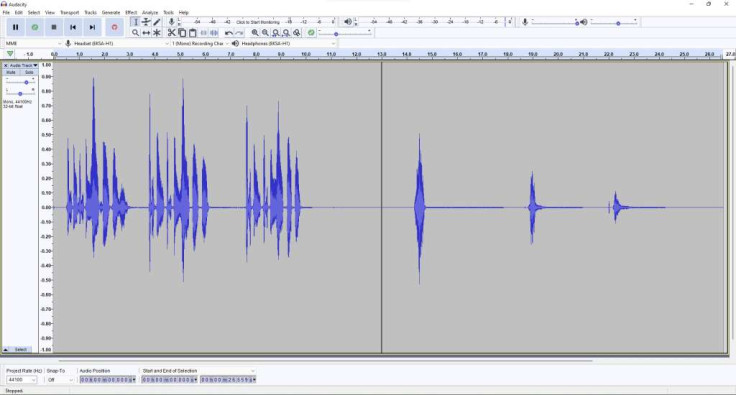This screenshot has width=736, height=395.
Task: Select the magnifier Zoom tool
Action: (136, 33)
